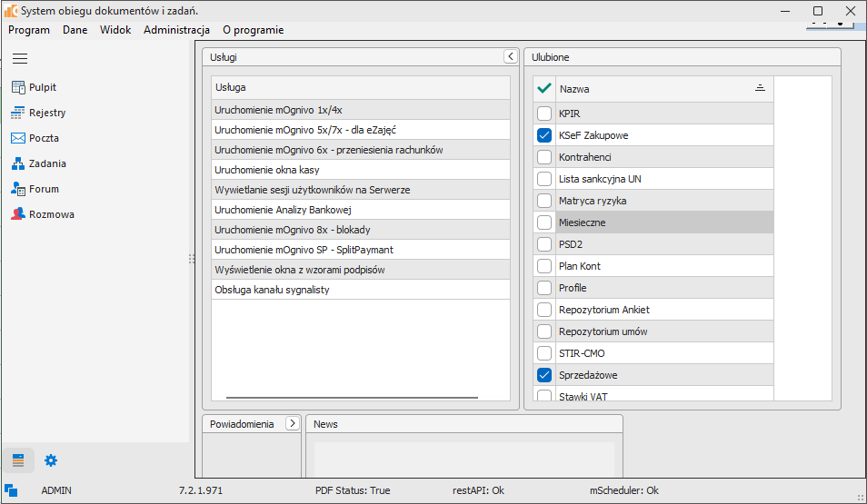Select Uruchomienie mOgnivo SP - SplitPaymant
Image resolution: width=867 pixels, height=504 pixels.
(x=361, y=249)
